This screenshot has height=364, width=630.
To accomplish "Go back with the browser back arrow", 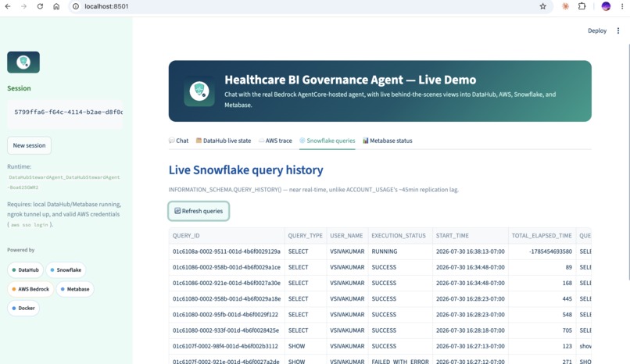I will 8,6.
